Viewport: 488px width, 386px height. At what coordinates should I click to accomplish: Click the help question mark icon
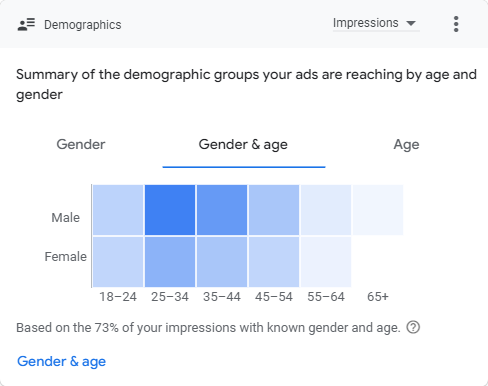click(413, 327)
